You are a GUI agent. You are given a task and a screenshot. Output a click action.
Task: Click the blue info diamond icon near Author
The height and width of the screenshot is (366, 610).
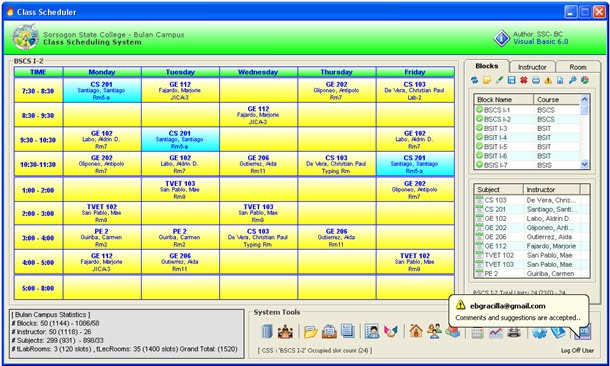[x=501, y=39]
